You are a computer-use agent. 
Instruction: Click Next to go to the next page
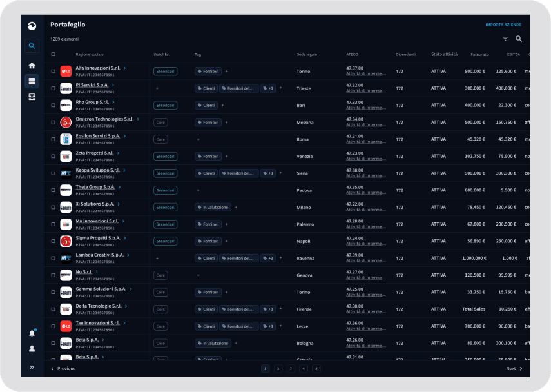tap(514, 369)
